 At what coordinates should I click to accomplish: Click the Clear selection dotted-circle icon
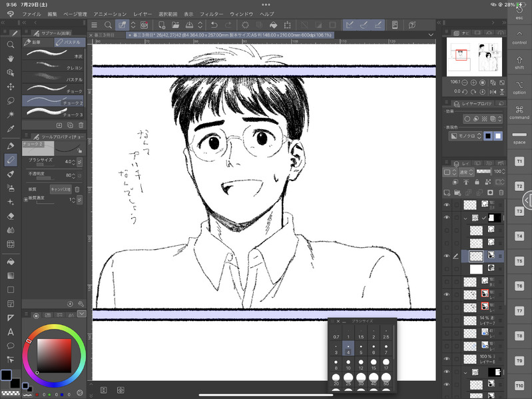coord(245,25)
